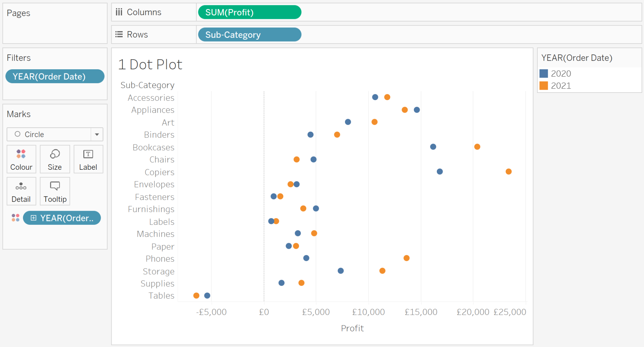Screen dimensions: 644x347
Task: Select the 2020 entry in the colour legend
Action: click(x=561, y=73)
